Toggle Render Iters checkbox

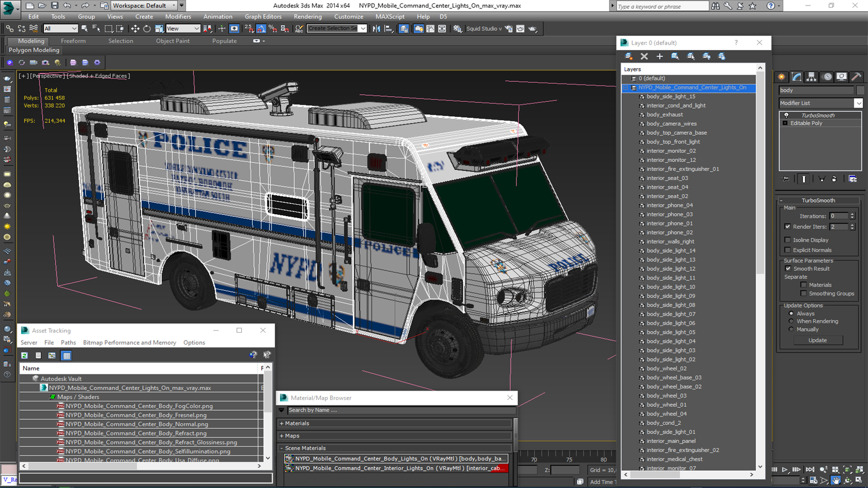pyautogui.click(x=788, y=226)
